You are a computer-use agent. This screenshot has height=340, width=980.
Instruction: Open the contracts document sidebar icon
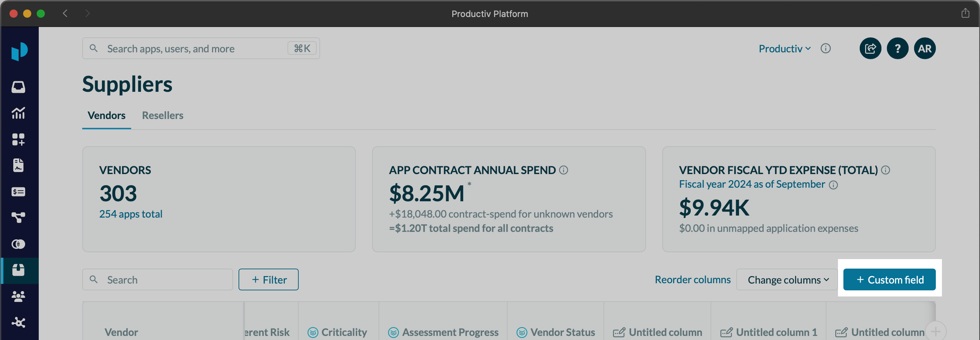tap(18, 165)
